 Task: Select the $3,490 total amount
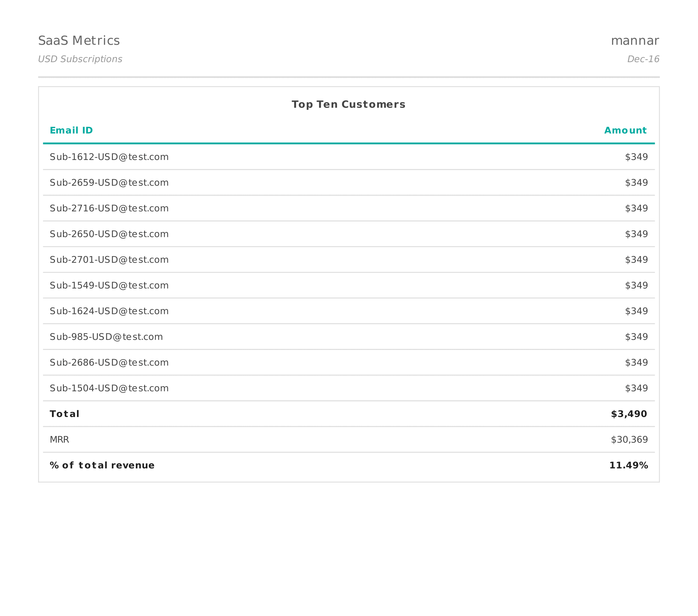pyautogui.click(x=628, y=414)
